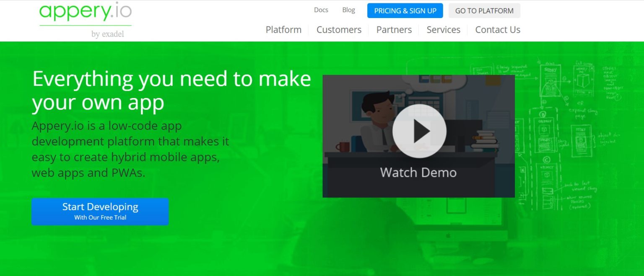Go to the Blog page
This screenshot has height=276, width=644.
tap(348, 10)
